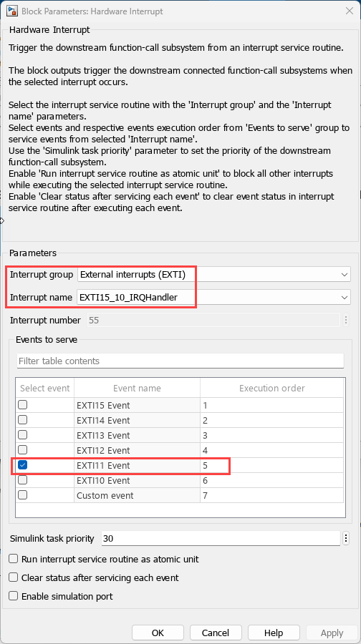Enable Clear status after servicing each event
Image resolution: width=361 pixels, height=644 pixels.
[14, 577]
